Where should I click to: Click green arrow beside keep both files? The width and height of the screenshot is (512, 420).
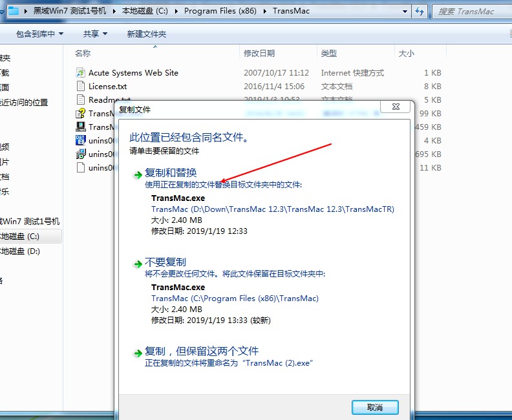tap(138, 353)
